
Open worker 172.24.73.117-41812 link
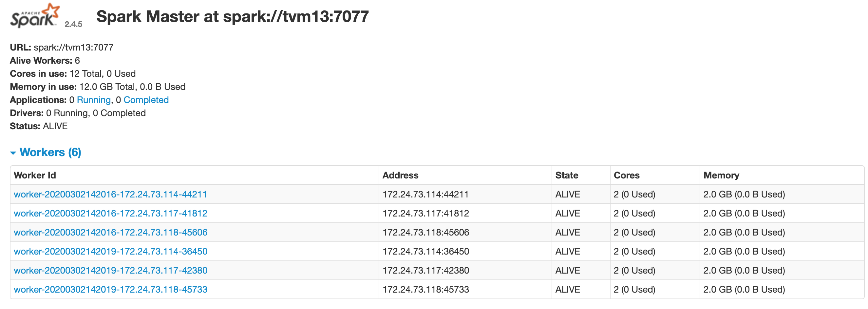coord(110,213)
